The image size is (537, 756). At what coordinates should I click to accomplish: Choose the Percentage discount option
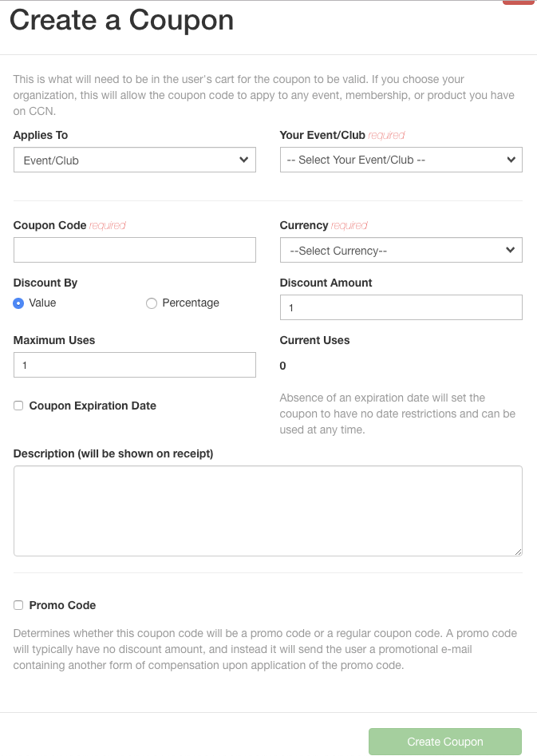click(x=152, y=303)
